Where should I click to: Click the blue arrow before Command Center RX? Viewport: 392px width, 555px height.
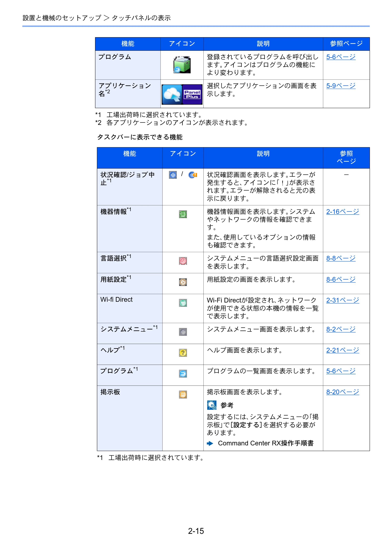(210, 443)
